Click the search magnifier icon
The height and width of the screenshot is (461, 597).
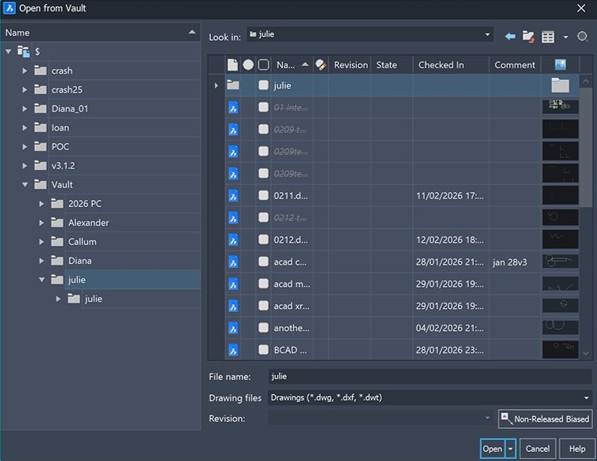(582, 37)
